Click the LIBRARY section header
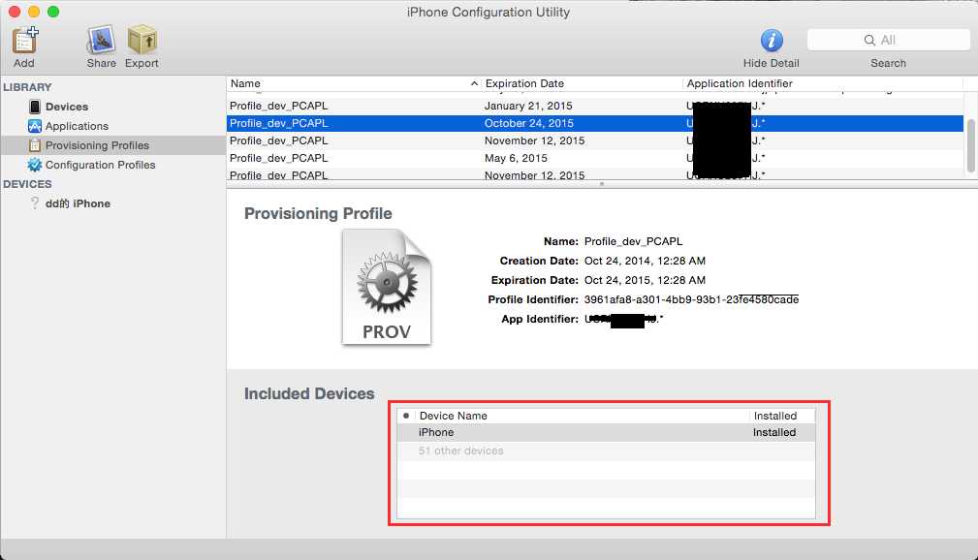Screen dimensions: 978x560 (x=27, y=87)
